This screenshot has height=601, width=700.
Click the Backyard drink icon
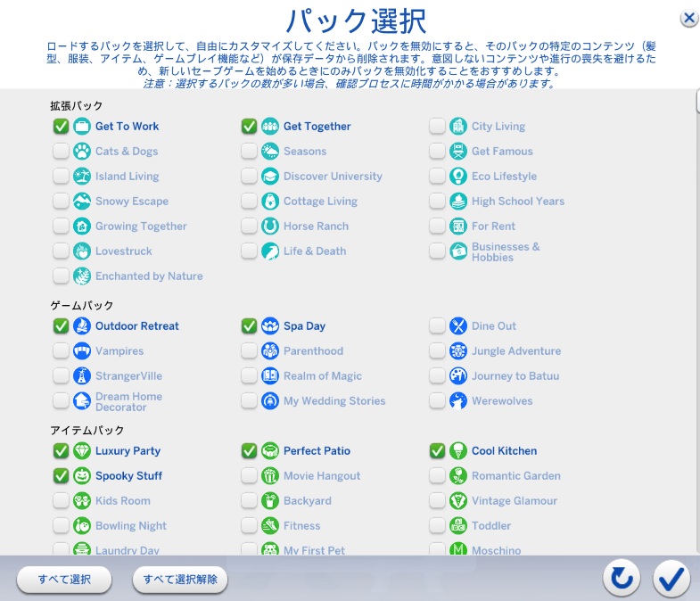click(270, 501)
